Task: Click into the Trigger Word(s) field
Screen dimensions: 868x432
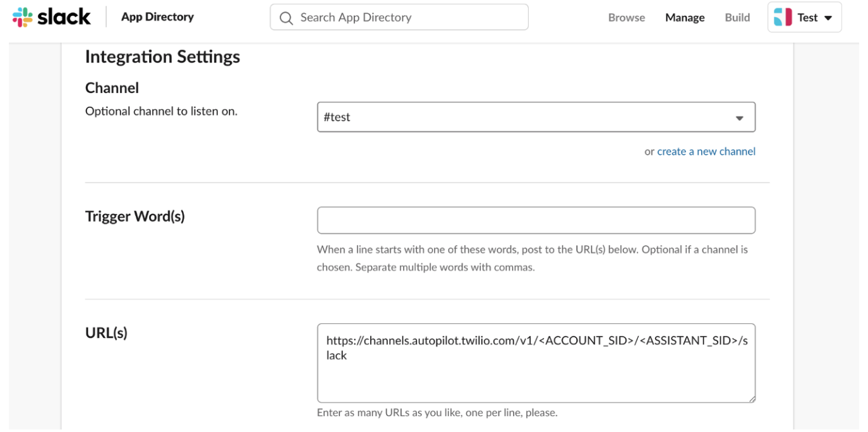Action: click(x=536, y=220)
